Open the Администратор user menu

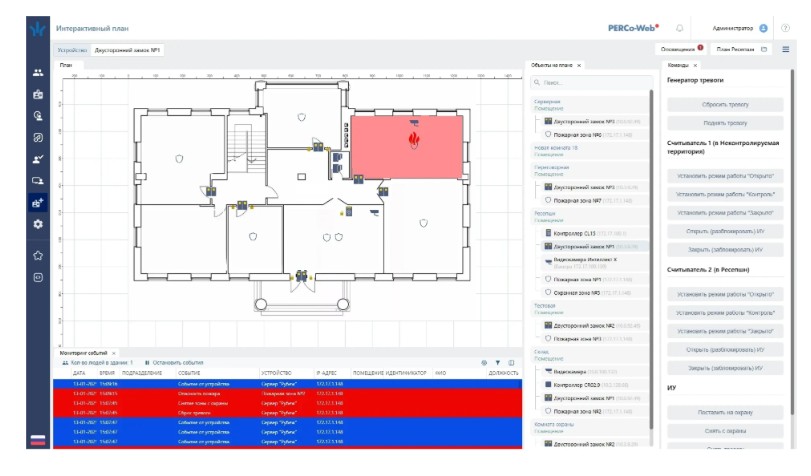coord(740,28)
